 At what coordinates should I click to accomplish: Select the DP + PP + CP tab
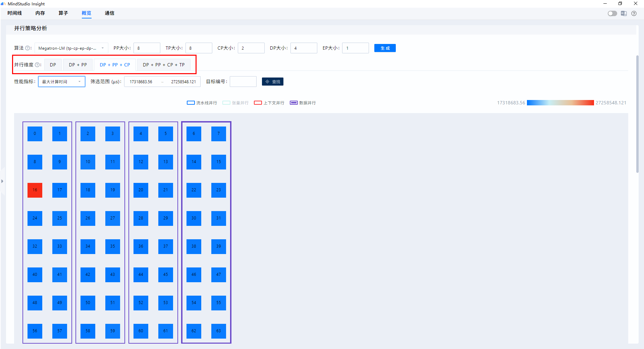(115, 65)
